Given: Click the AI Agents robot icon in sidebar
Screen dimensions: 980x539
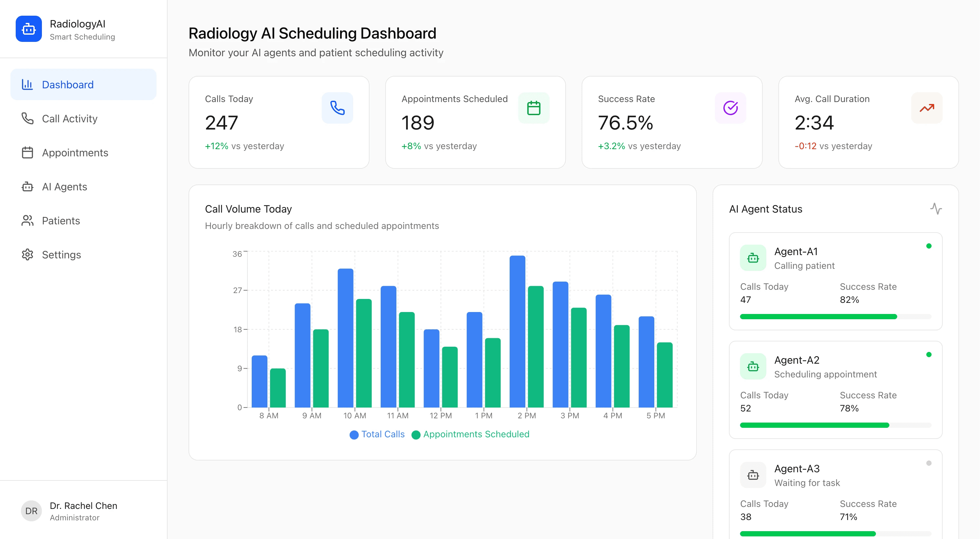Looking at the screenshot, I should click(x=27, y=187).
